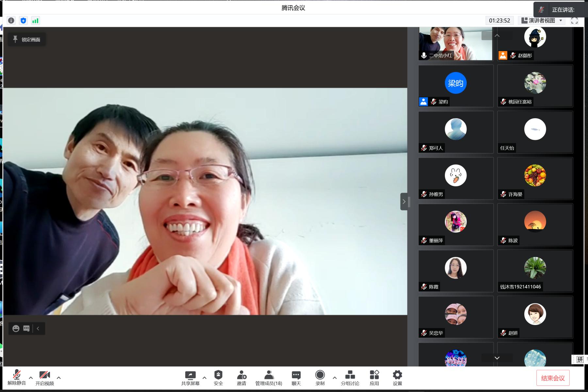The height and width of the screenshot is (392, 588).
Task: Open 管理成员(18) members list
Action: pos(269,378)
